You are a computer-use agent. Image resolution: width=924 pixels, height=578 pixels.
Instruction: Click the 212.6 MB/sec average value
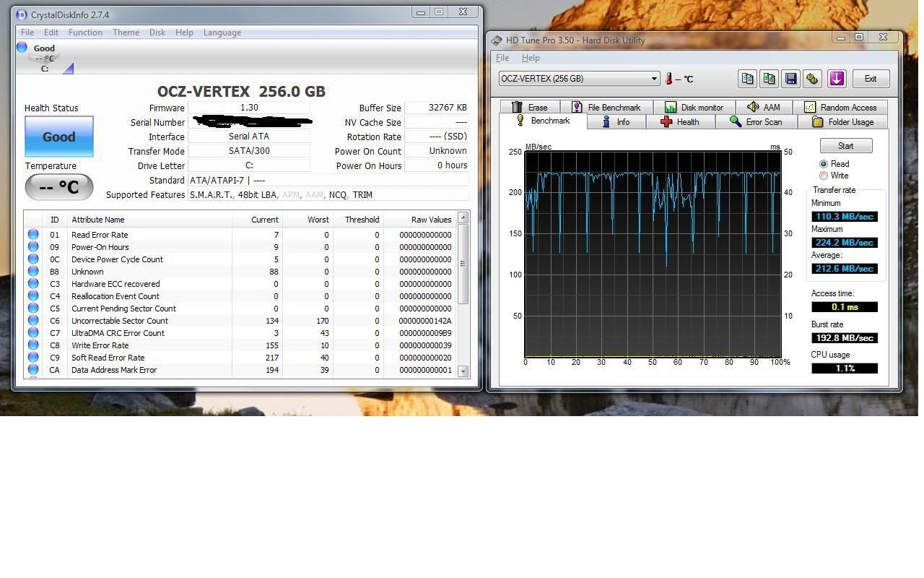click(x=845, y=269)
